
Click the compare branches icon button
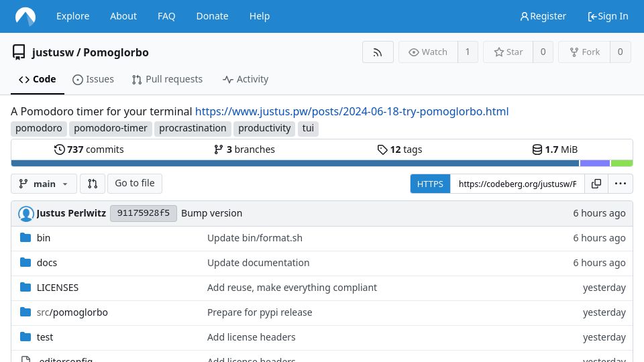click(x=93, y=184)
